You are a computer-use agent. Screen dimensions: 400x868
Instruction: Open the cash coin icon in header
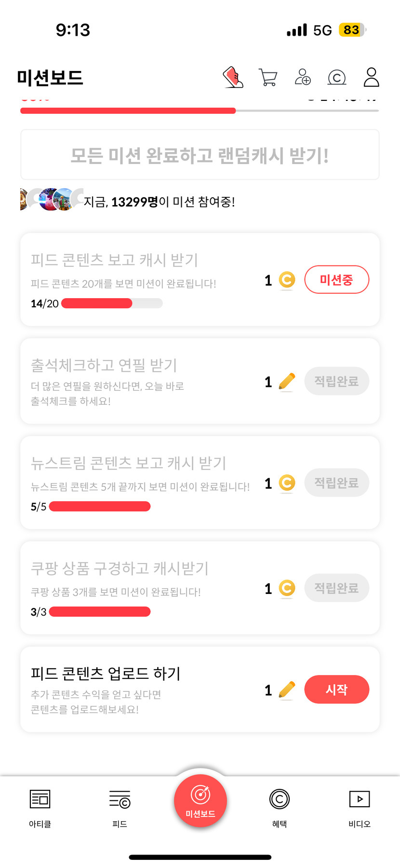[337, 77]
